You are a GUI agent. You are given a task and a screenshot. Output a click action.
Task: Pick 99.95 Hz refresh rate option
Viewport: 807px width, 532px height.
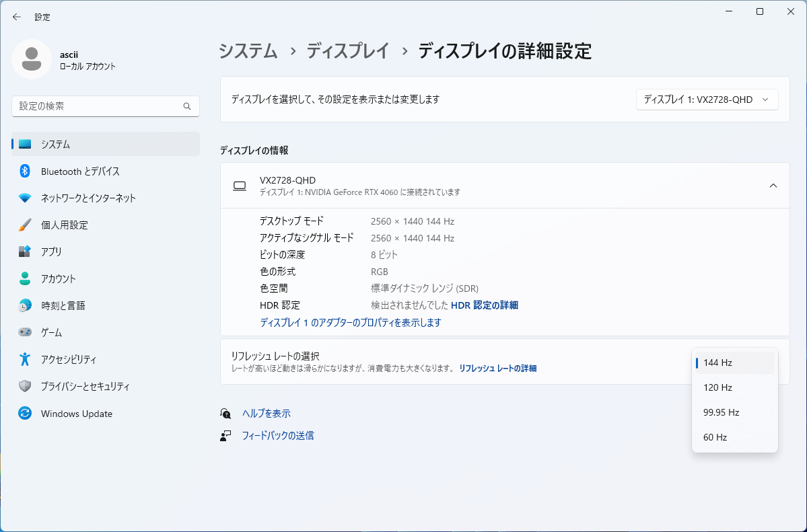721,412
